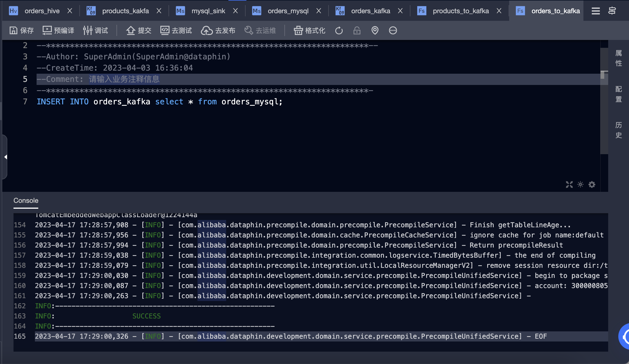The image size is (629, 364).
Task: Click the layout icon beside the hamburger menu
Action: point(612,11)
